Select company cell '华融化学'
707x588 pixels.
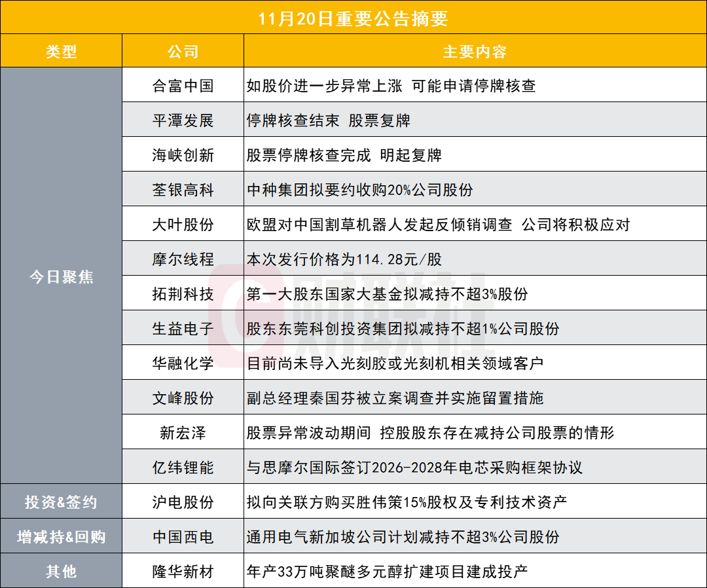183,363
